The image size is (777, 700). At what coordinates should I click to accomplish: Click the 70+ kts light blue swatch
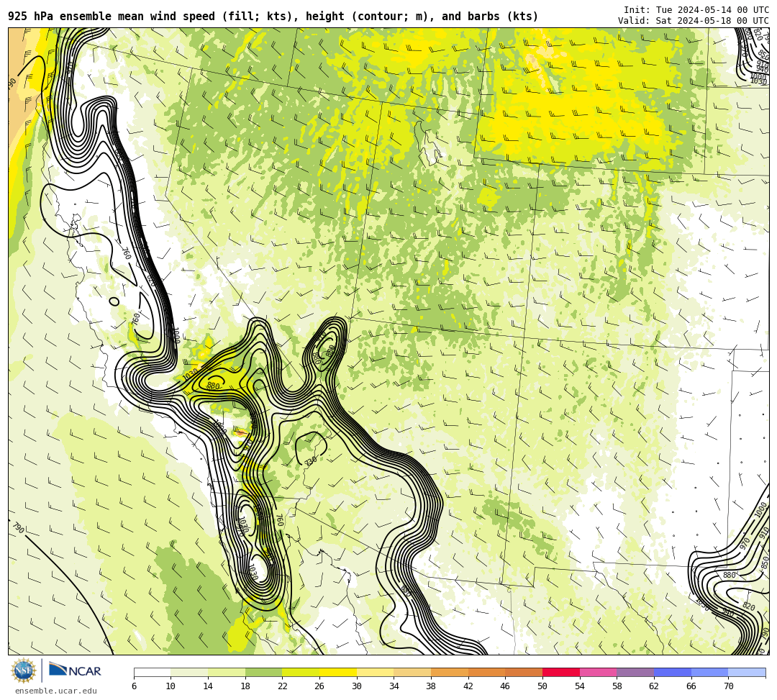[747, 672]
